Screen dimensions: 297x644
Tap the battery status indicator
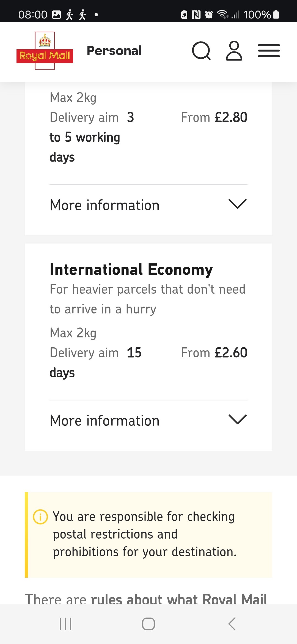pos(276,15)
